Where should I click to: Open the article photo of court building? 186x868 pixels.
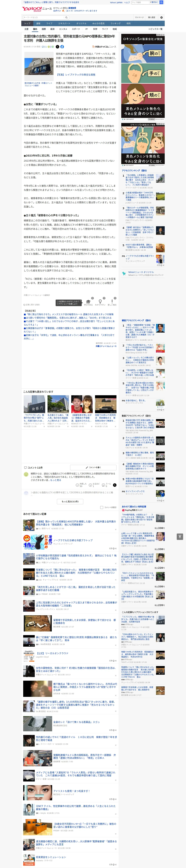pyautogui.click(x=39, y=66)
